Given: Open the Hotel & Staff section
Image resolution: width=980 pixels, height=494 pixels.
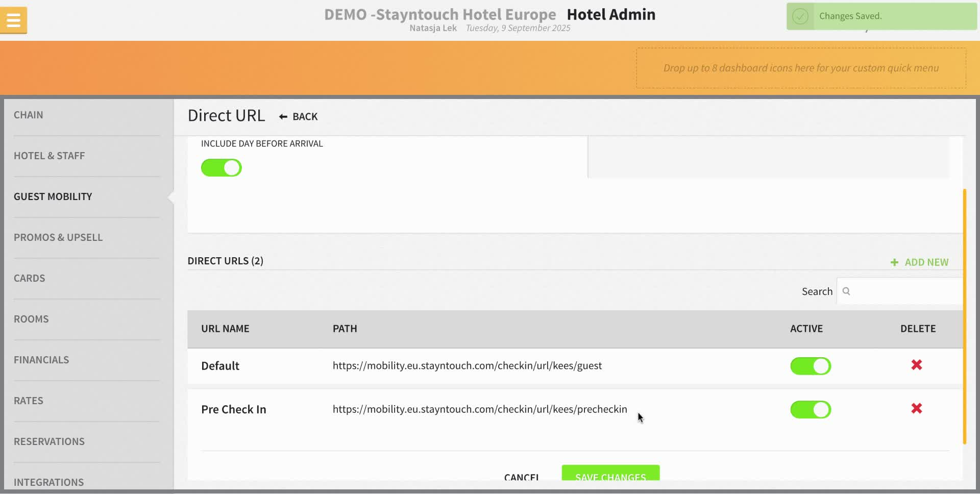Looking at the screenshot, I should point(50,156).
